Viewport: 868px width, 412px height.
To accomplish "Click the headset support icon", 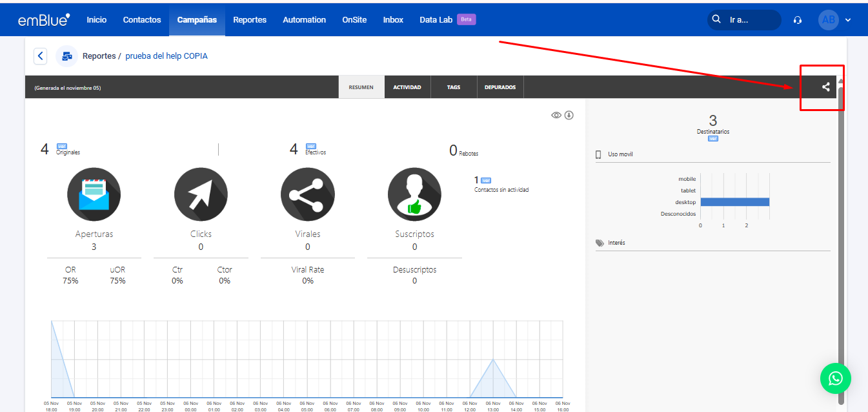I will [x=798, y=20].
